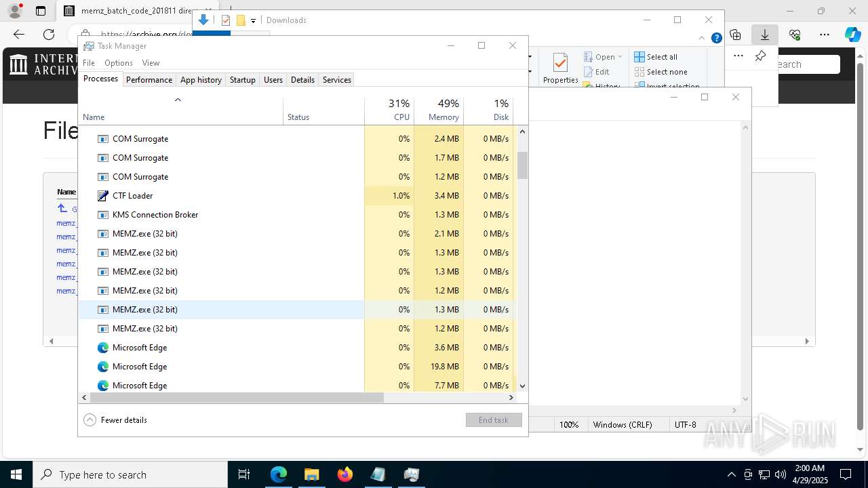Sort processes by Name column header

tap(180, 111)
